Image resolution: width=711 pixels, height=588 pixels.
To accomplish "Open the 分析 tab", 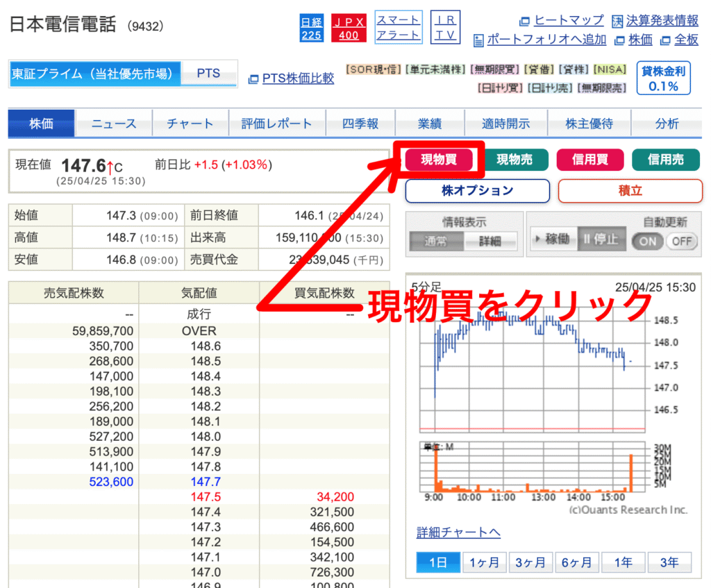I will click(x=667, y=124).
